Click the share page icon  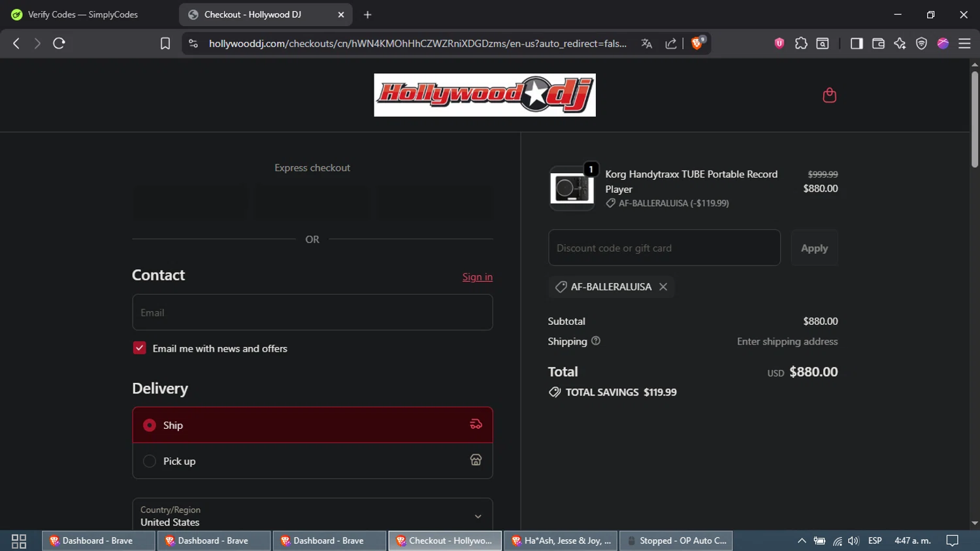pyautogui.click(x=671, y=43)
